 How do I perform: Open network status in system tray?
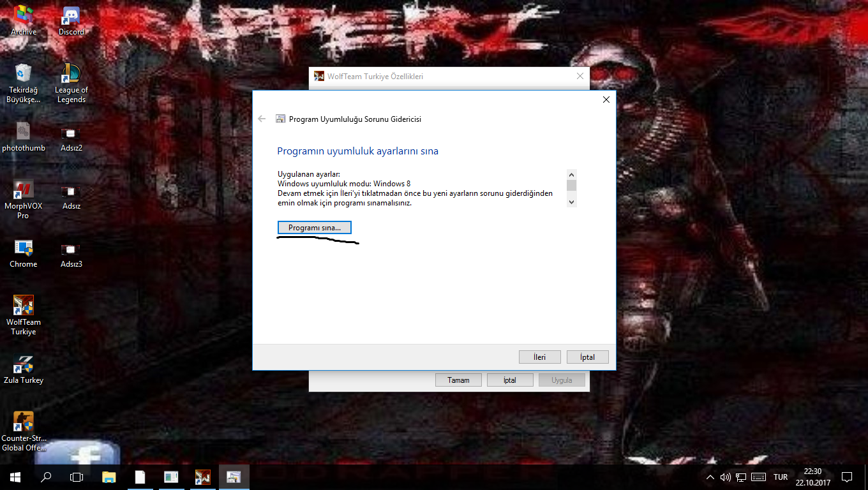[741, 477]
